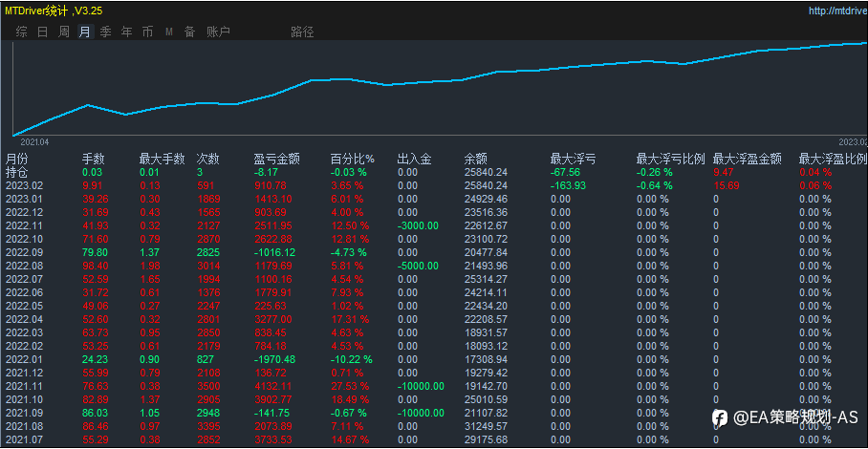Open the 备 notes tab
Screen dimensions: 868x449
point(190,32)
